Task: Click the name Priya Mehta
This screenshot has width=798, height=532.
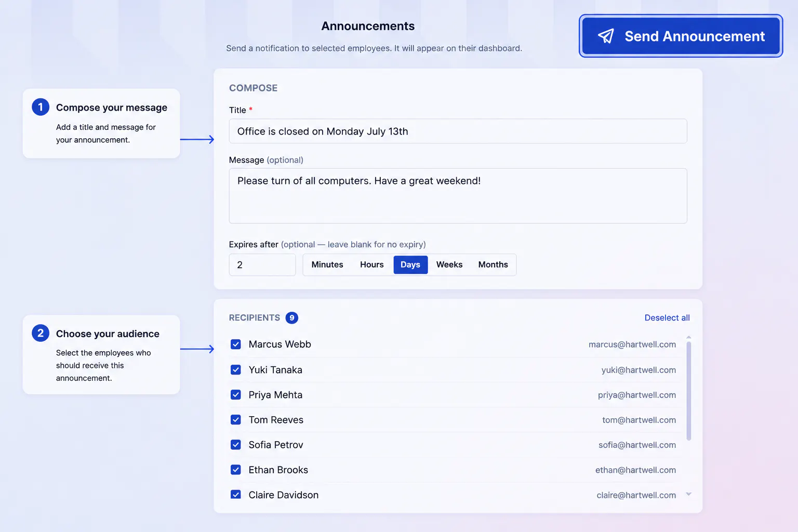Action: (275, 395)
